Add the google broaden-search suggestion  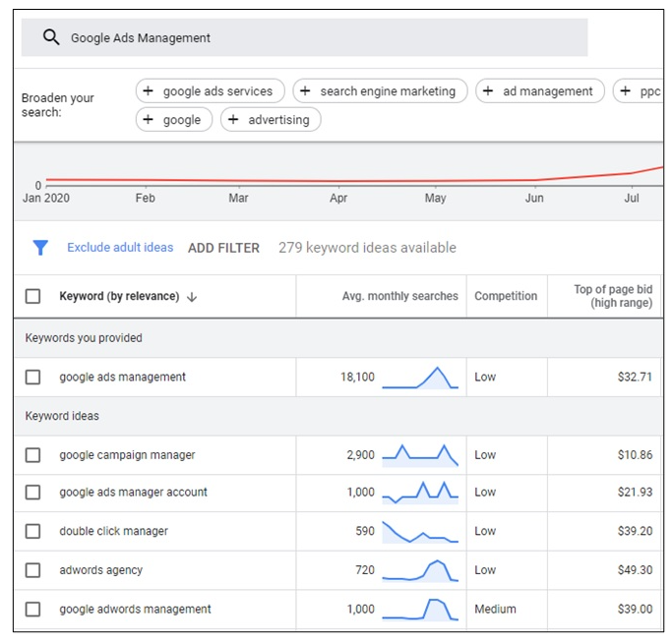174,119
